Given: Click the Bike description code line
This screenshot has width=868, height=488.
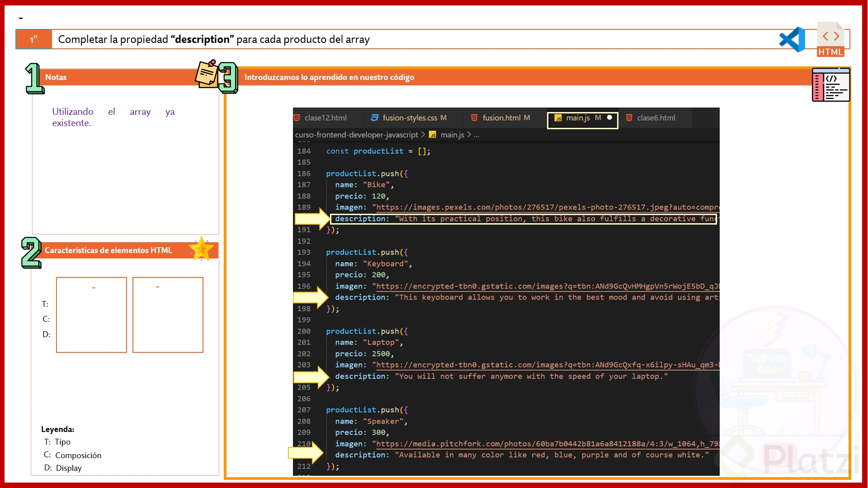Looking at the screenshot, I should 524,219.
